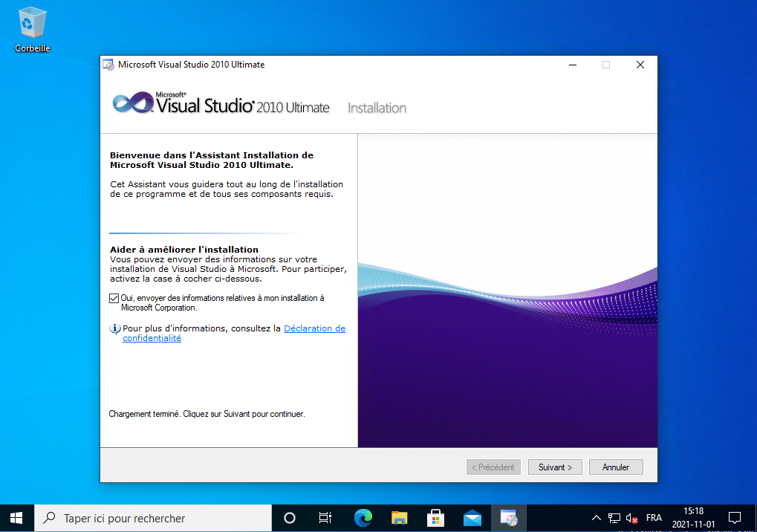This screenshot has width=757, height=532.
Task: Select the Visual Studio setup taskbar icon
Action: tap(509, 518)
